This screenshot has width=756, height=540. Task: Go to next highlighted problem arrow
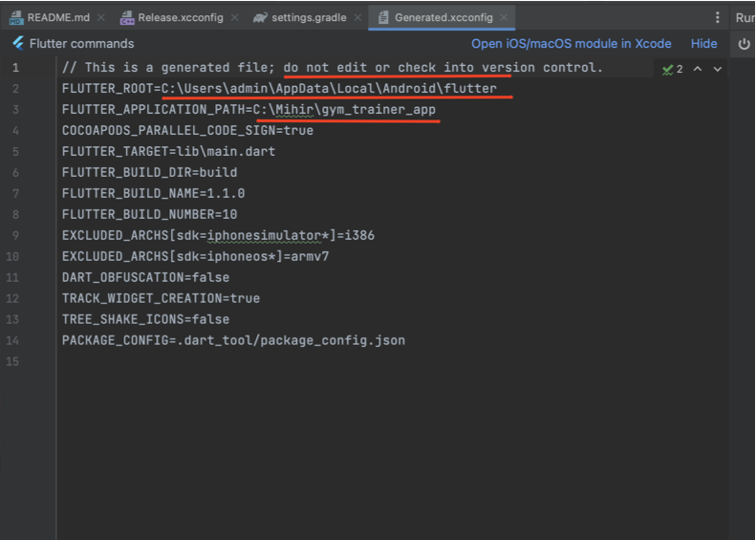point(718,69)
